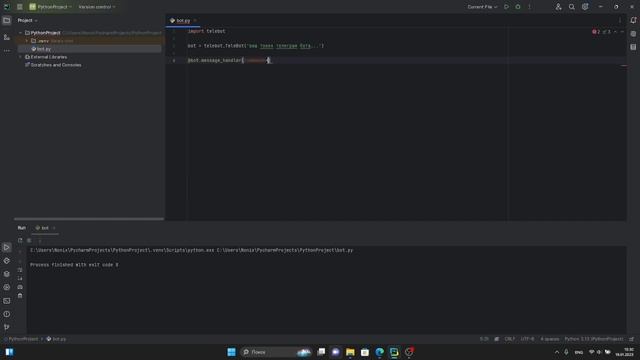
Task: Open the Database tool window icon
Action: pyautogui.click(x=633, y=34)
